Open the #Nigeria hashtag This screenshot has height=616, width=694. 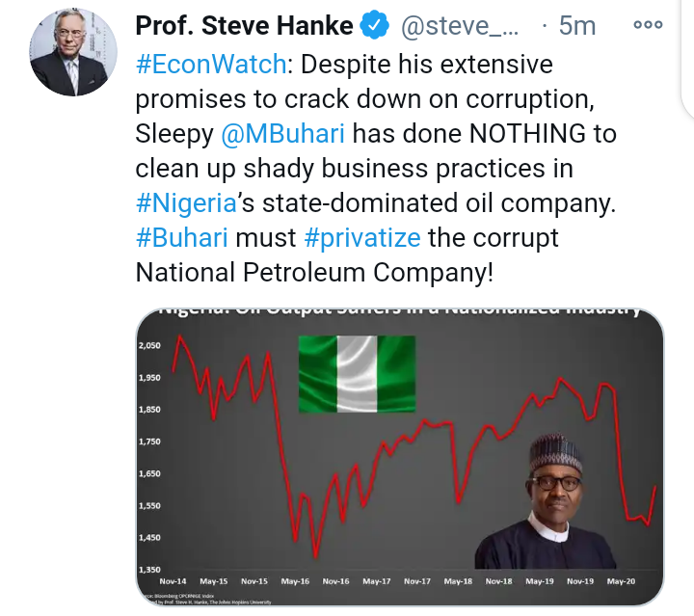tap(186, 203)
